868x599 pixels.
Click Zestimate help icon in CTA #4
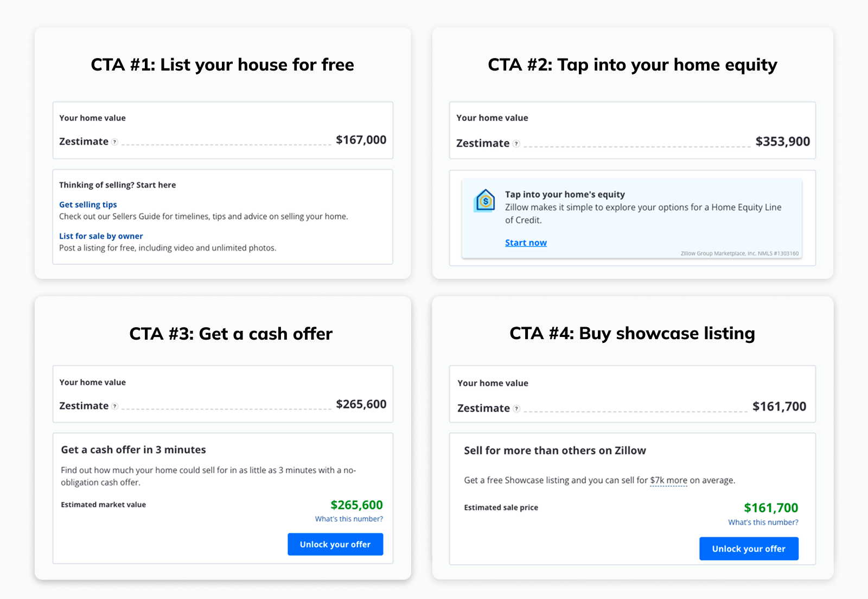tap(516, 409)
